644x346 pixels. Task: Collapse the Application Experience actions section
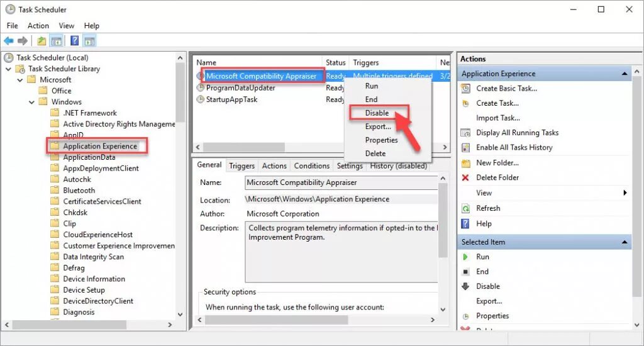(x=625, y=74)
